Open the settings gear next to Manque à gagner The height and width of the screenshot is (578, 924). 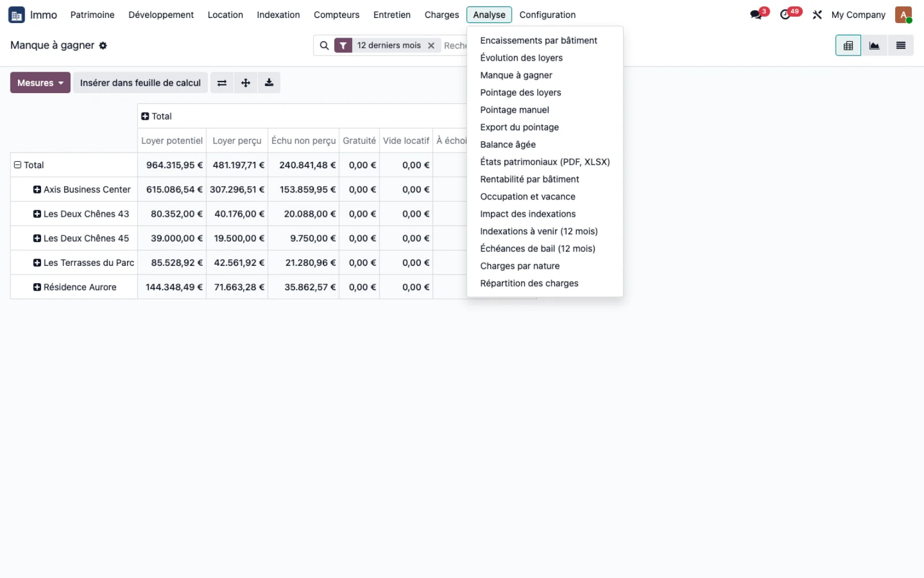(103, 46)
